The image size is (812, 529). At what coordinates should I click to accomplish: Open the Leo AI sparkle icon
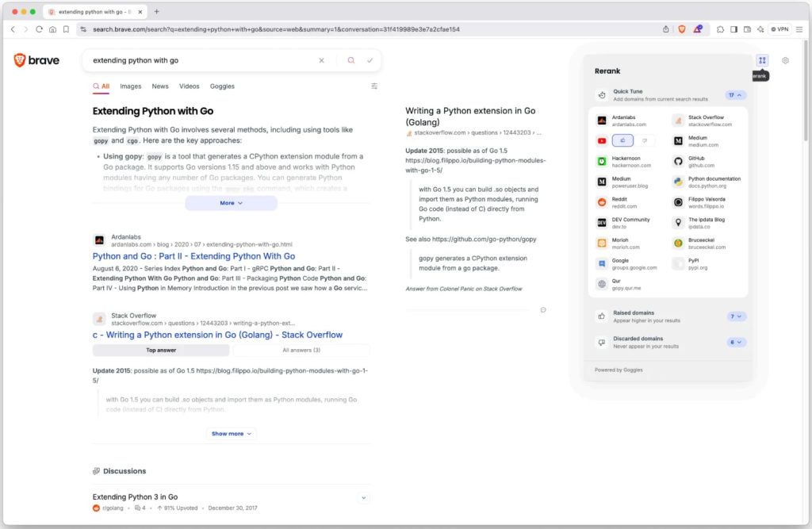pos(760,29)
